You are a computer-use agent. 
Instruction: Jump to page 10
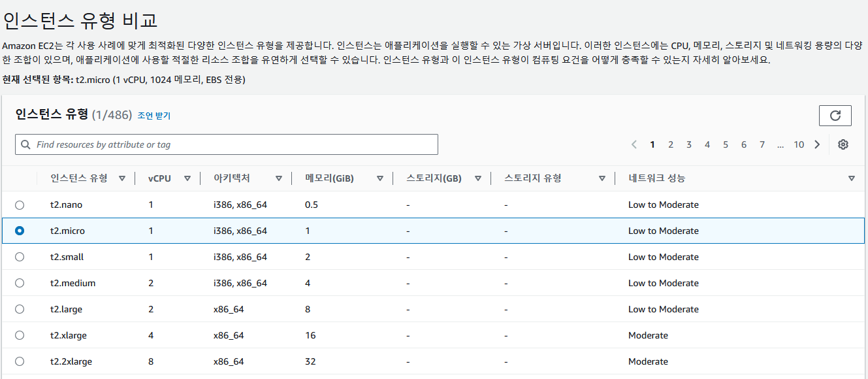point(799,144)
